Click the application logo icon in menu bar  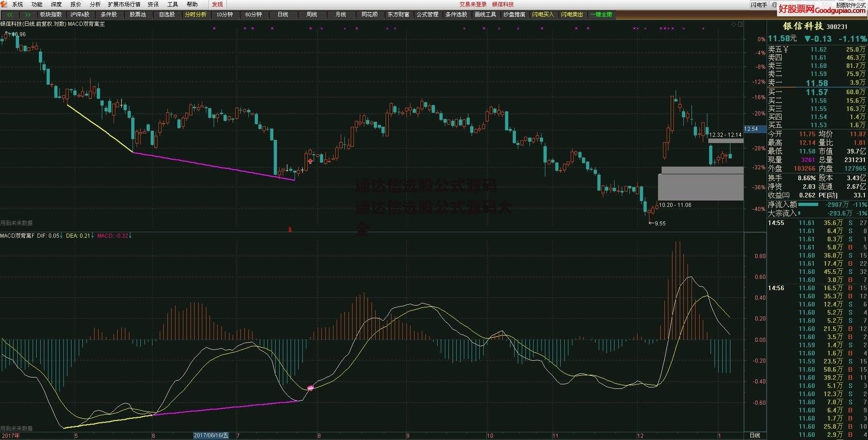5,4
